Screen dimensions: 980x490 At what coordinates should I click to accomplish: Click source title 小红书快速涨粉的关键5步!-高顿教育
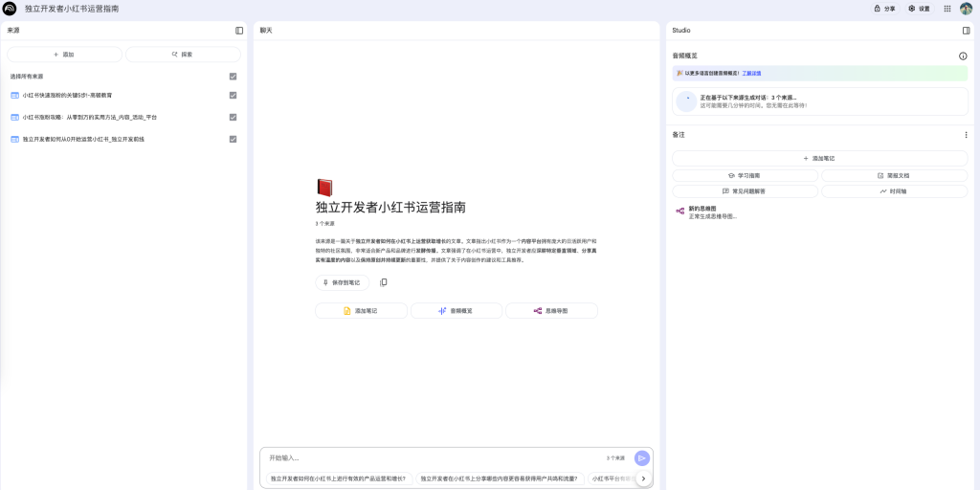click(x=68, y=95)
